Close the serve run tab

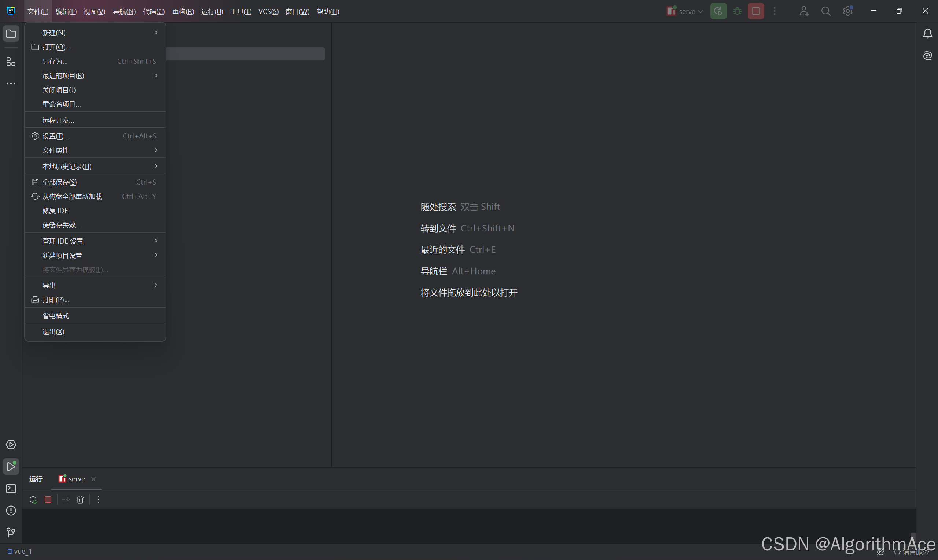point(93,479)
